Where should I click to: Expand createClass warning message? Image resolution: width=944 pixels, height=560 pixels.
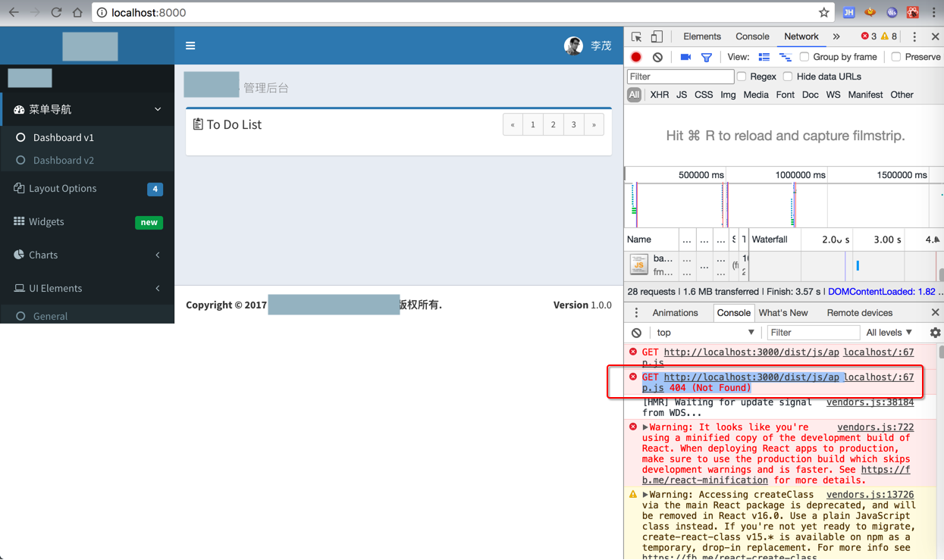pos(645,495)
